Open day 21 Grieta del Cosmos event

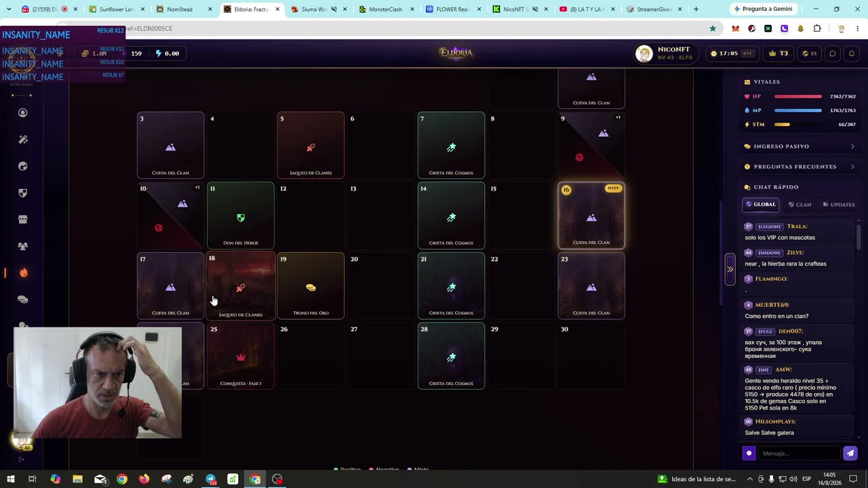[451, 285]
